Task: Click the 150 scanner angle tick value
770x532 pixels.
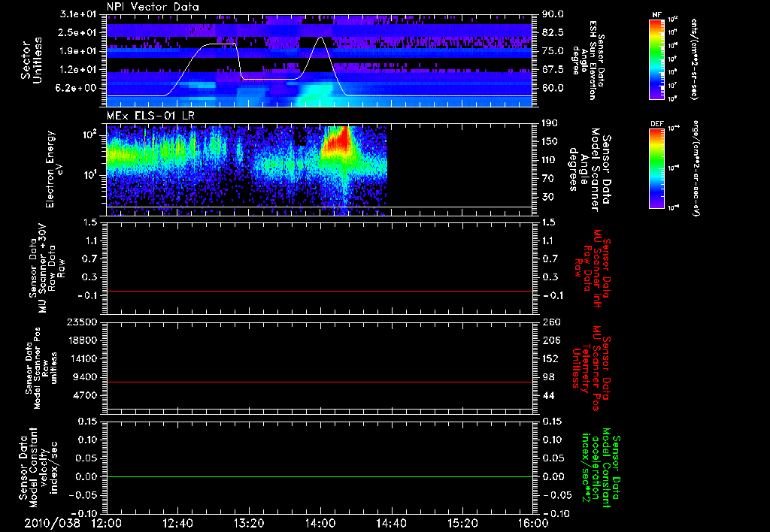Action: (550, 141)
